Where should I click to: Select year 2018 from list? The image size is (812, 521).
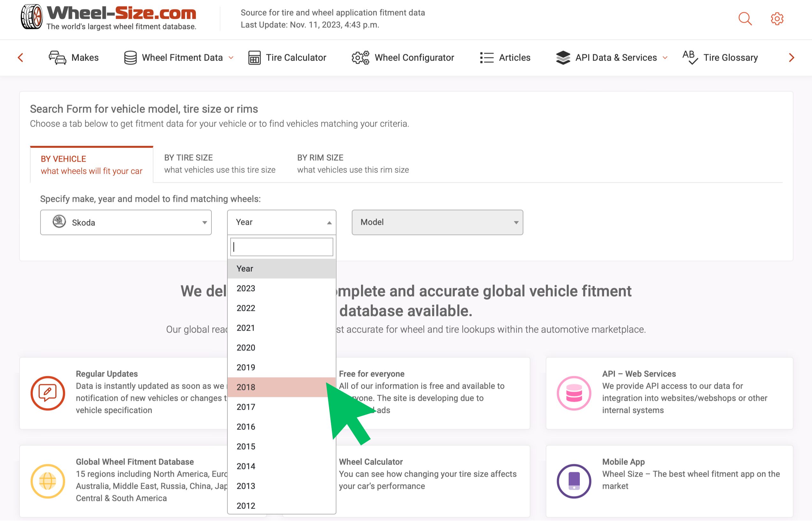pos(282,387)
